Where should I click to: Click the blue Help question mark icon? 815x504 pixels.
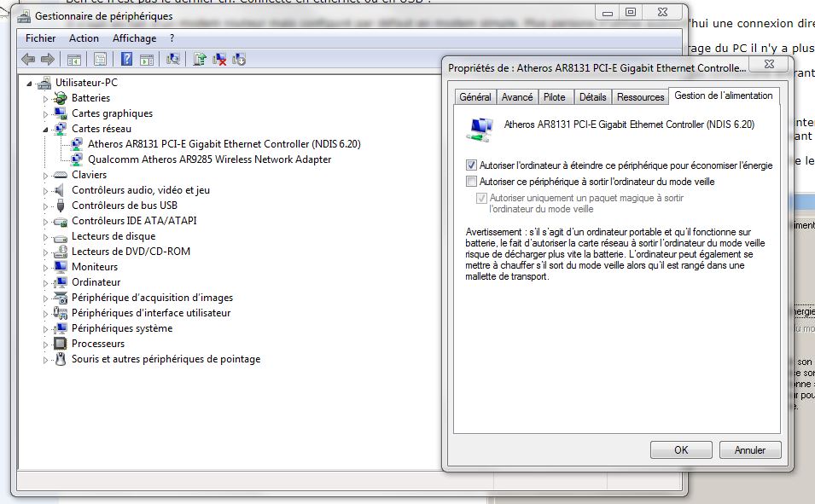(126, 59)
